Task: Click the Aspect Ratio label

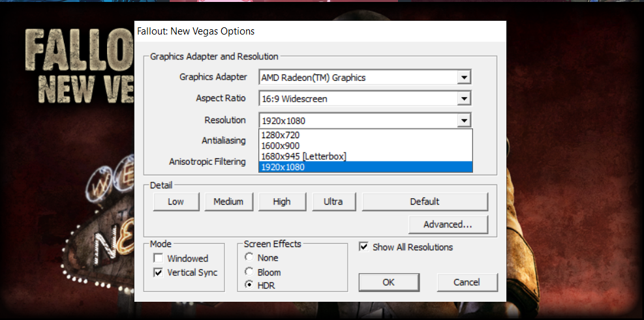Action: [x=221, y=98]
